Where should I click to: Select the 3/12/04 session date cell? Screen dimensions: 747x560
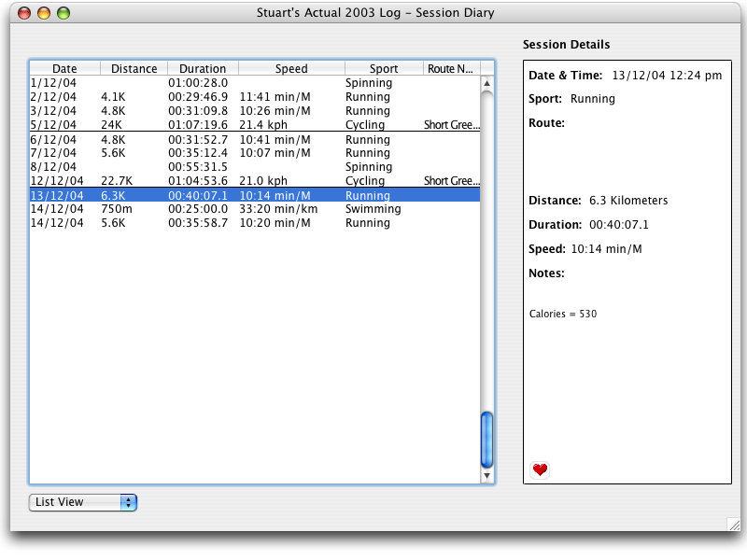(53, 110)
